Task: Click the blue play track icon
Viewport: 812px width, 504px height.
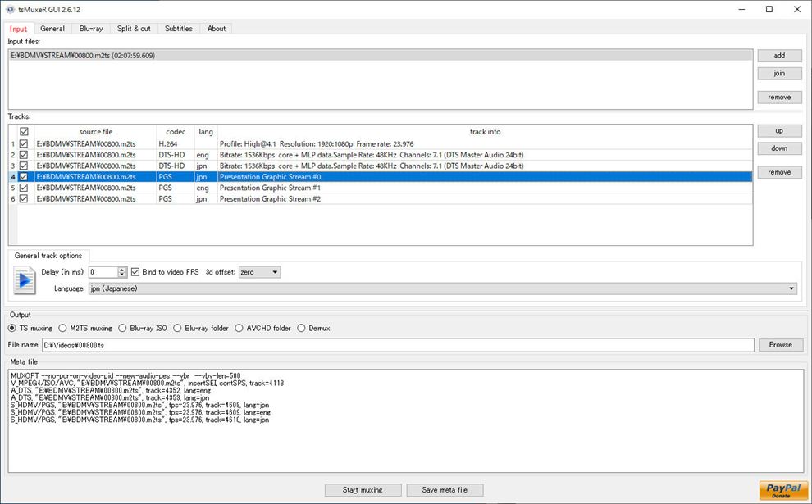Action: [25, 280]
